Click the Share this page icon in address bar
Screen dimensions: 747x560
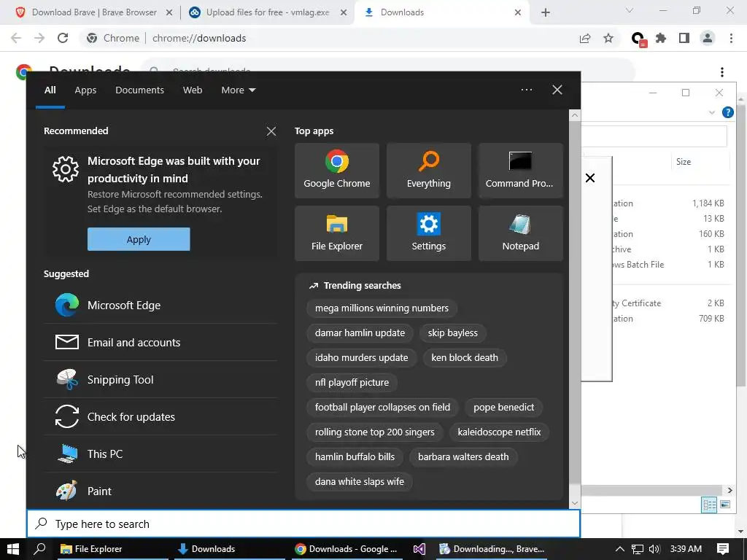585,38
